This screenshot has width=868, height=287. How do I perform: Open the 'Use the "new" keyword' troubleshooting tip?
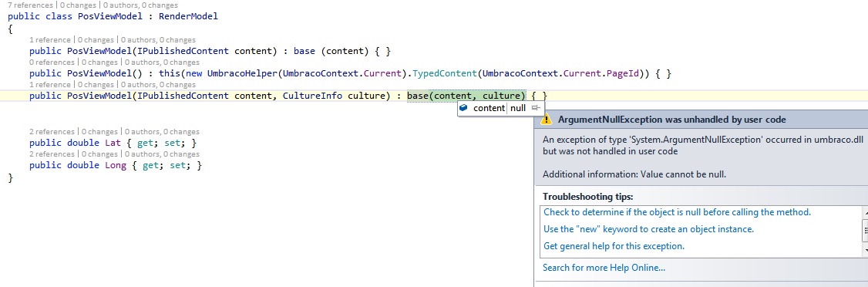coord(649,229)
